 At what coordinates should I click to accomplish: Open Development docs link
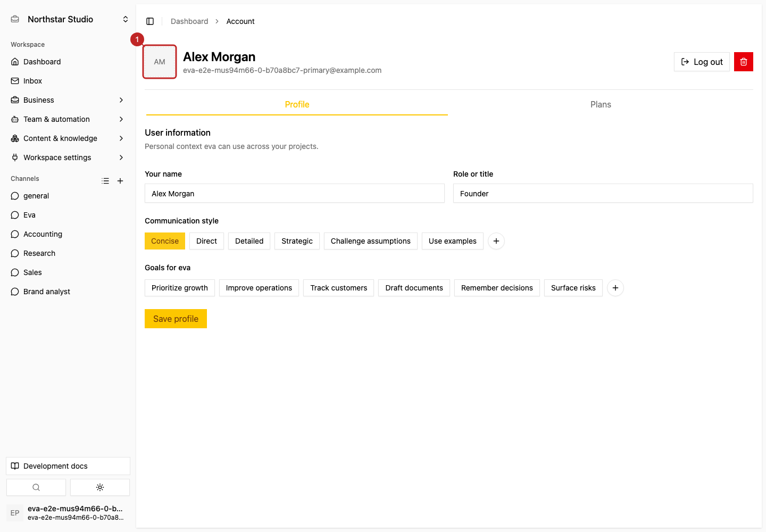[x=68, y=466]
